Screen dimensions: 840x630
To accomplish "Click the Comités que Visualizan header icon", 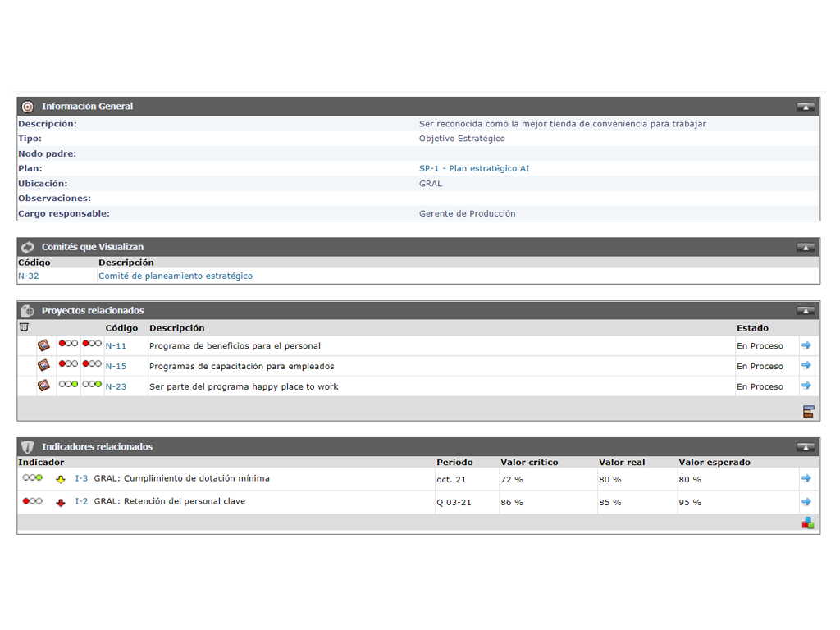I will coord(27,247).
